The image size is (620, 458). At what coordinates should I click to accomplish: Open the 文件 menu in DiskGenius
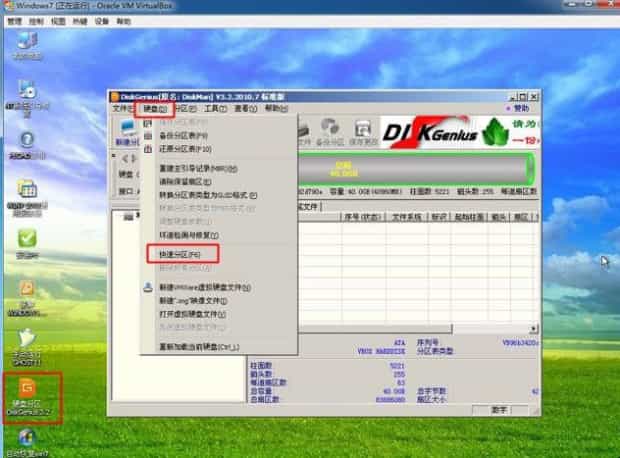(123, 108)
